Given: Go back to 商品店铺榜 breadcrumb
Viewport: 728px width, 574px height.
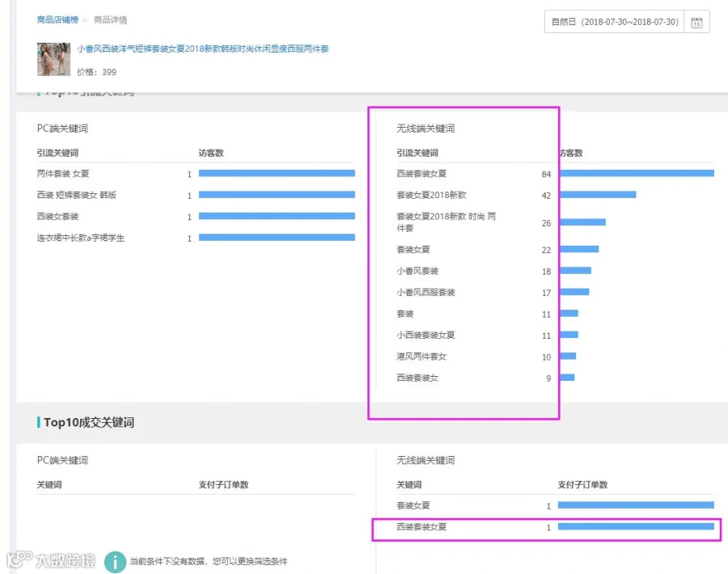Looking at the screenshot, I should point(57,20).
